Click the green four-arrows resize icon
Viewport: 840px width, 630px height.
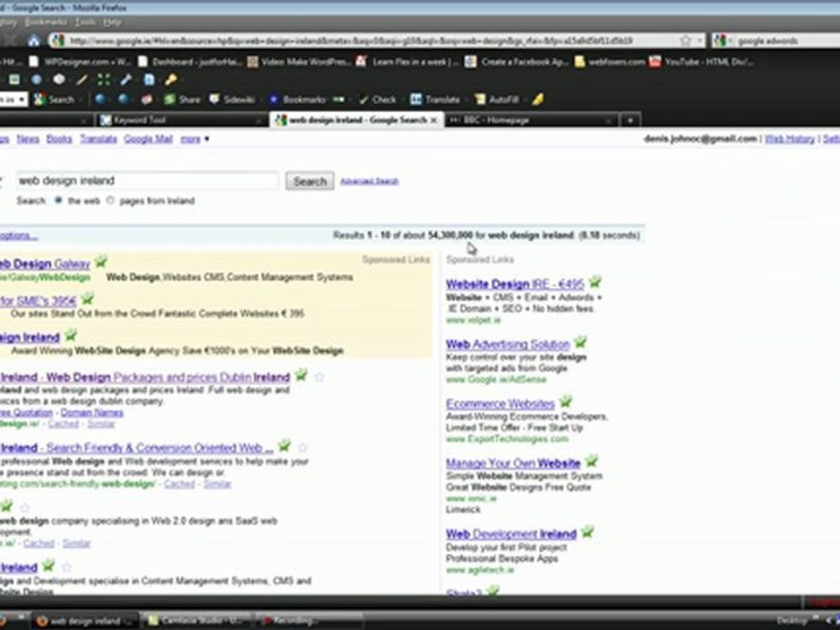click(103, 80)
